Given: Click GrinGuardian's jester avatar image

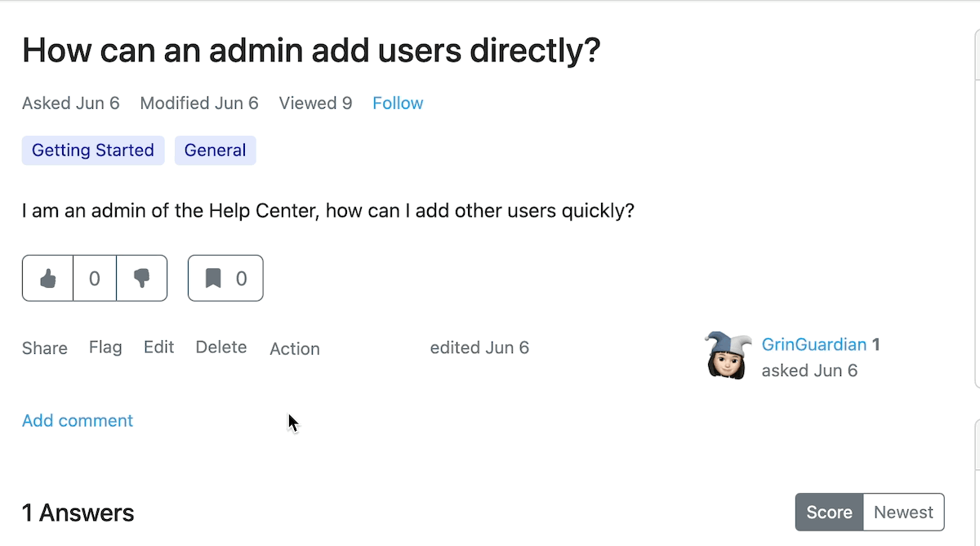Looking at the screenshot, I should coord(726,356).
